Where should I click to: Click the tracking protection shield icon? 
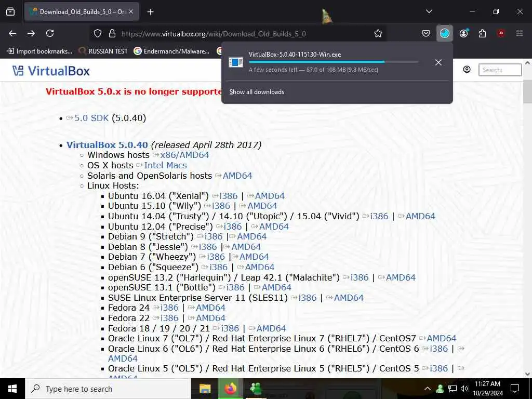(x=98, y=33)
